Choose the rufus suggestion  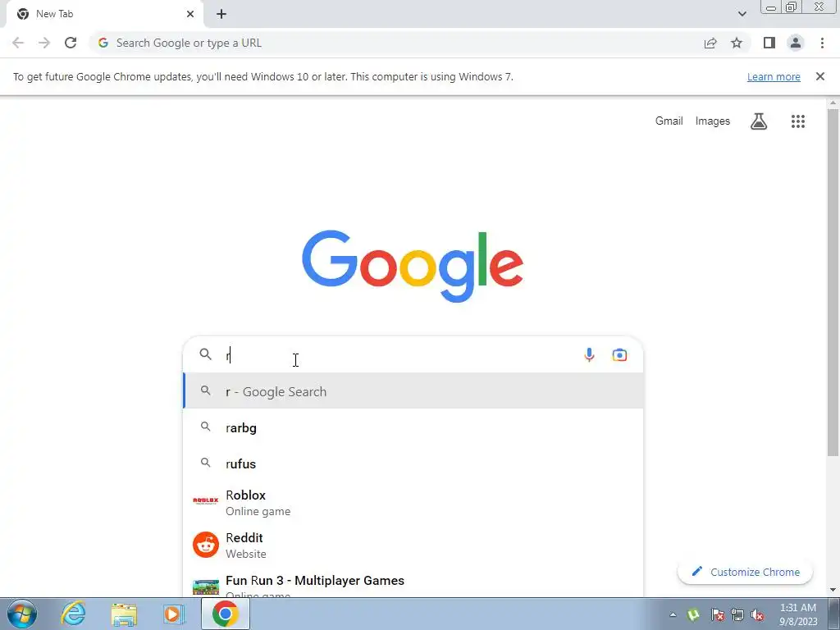[x=413, y=463]
